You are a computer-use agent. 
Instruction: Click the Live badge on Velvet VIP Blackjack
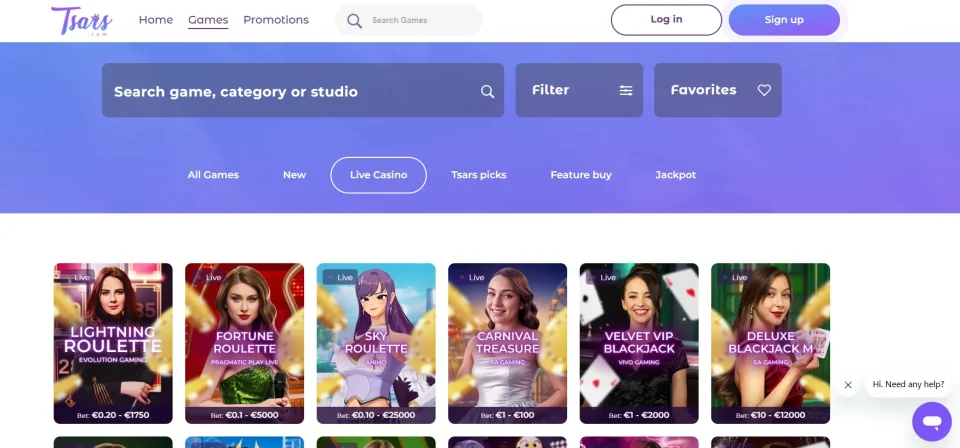602,277
